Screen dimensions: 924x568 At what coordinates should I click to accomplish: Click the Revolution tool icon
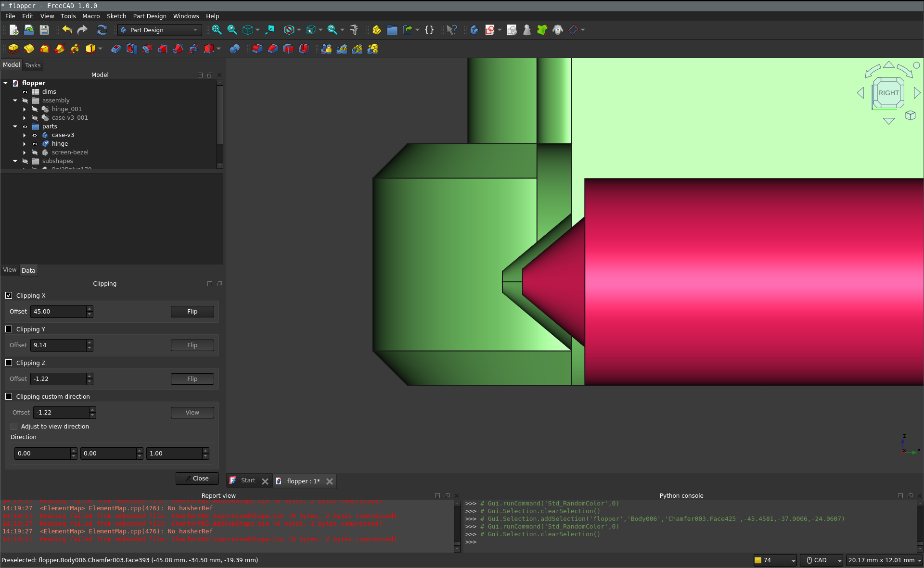(x=29, y=49)
